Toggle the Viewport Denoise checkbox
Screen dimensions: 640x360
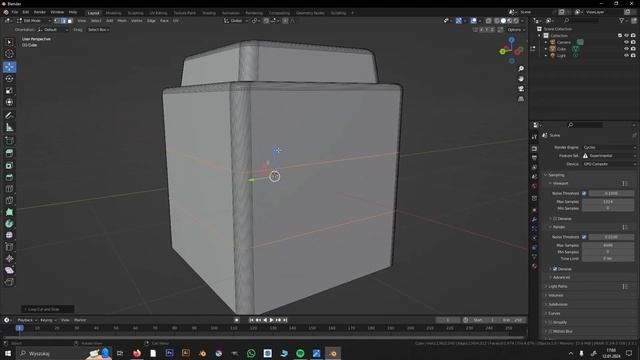point(555,219)
